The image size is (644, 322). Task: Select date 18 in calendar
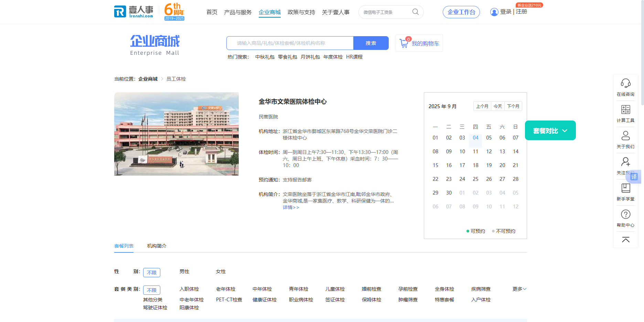click(475, 165)
